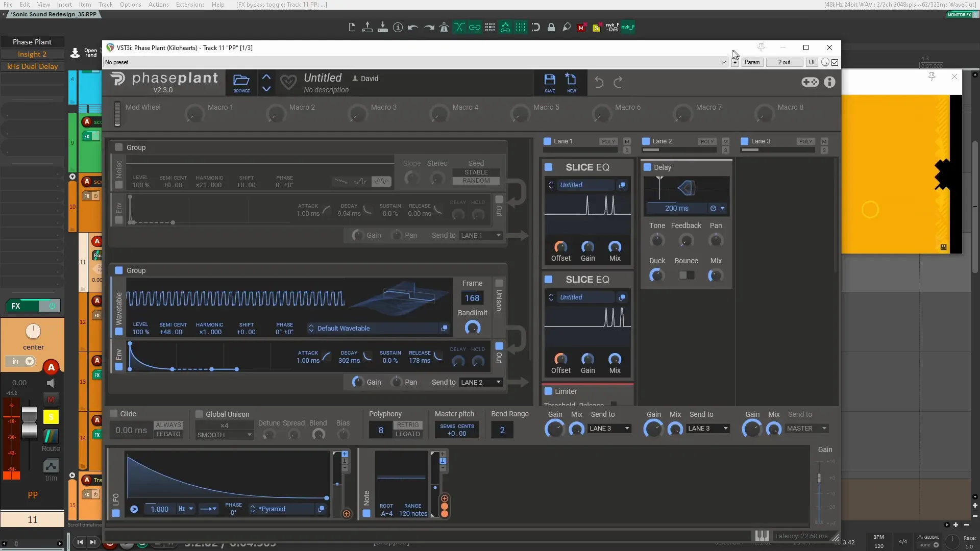This screenshot has width=980, height=551.
Task: Click the Frame value 168 field
Action: click(472, 298)
